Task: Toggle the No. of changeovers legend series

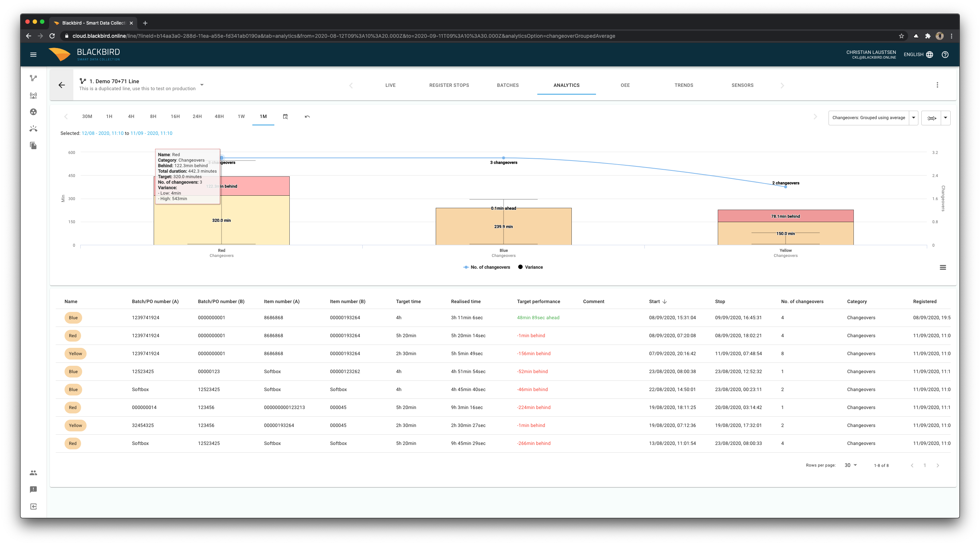Action: tap(487, 267)
